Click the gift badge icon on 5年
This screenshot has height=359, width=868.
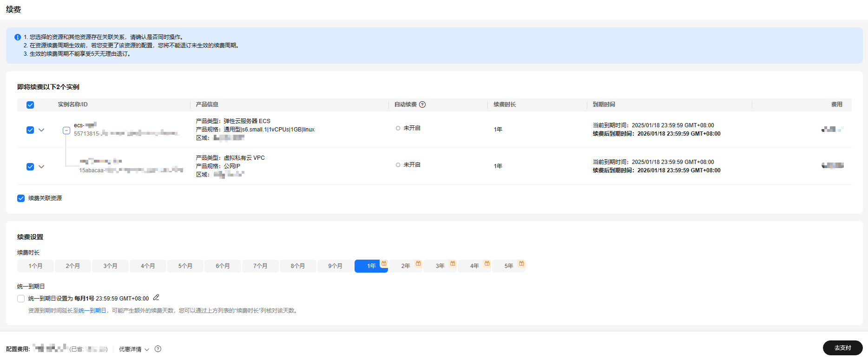tap(521, 263)
